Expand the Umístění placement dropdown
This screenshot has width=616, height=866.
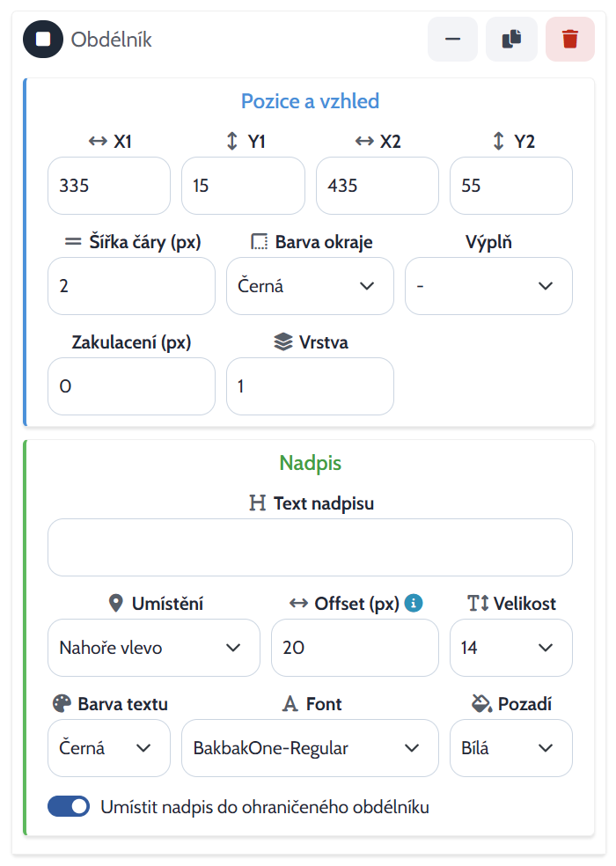(154, 648)
